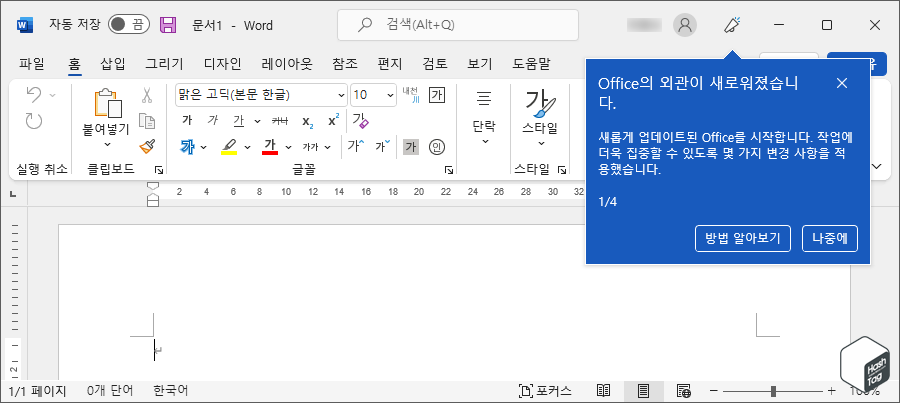Image resolution: width=900 pixels, height=403 pixels.
Task: Switch to Read Mode book icon
Action: [x=603, y=391]
